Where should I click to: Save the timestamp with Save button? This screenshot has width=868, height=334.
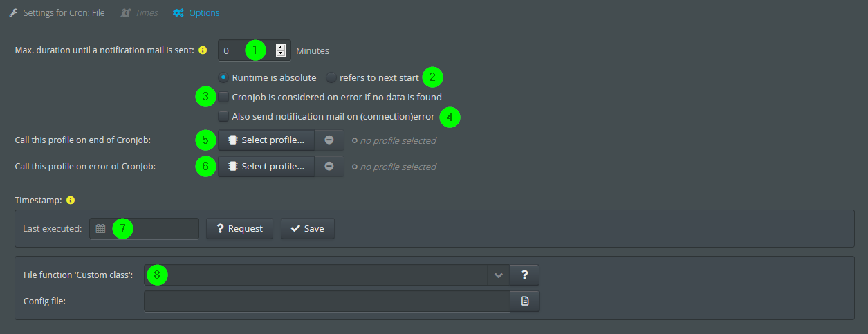tap(308, 229)
